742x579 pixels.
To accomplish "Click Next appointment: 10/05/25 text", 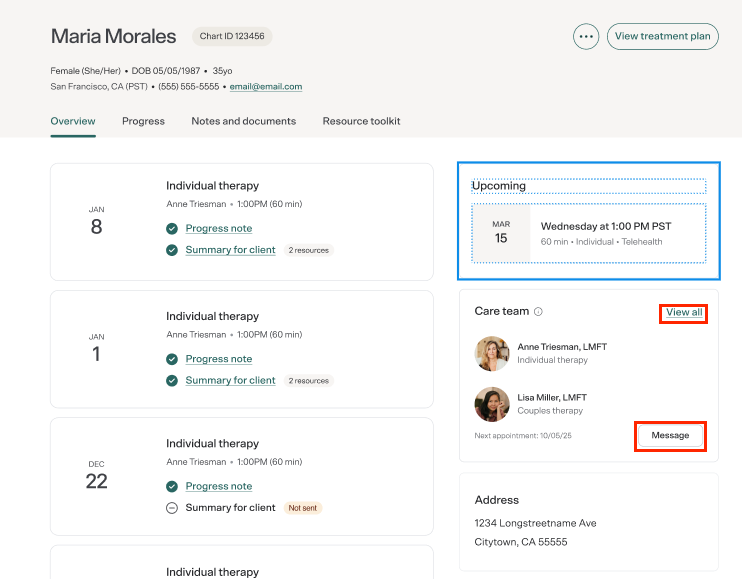I will click(523, 436).
